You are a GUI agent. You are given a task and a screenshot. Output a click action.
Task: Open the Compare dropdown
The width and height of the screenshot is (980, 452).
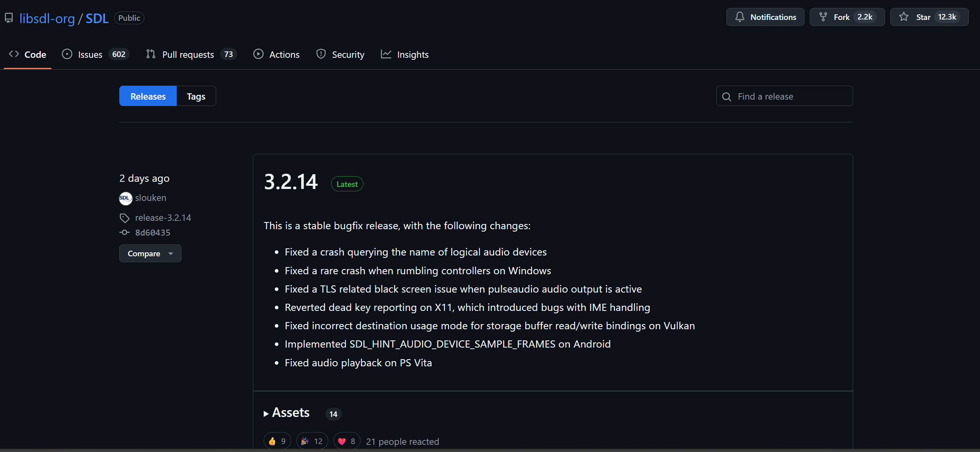pyautogui.click(x=150, y=254)
